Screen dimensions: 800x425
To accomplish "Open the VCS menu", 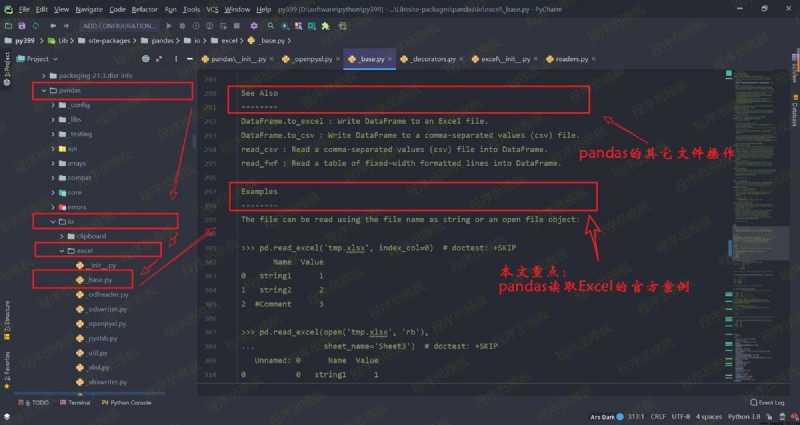I will coord(212,9).
